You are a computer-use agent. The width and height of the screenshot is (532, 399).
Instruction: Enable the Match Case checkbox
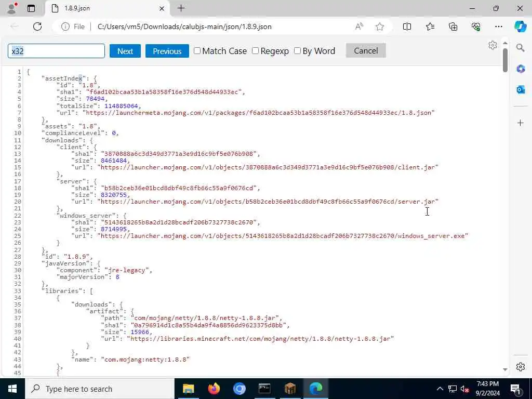pos(197,50)
